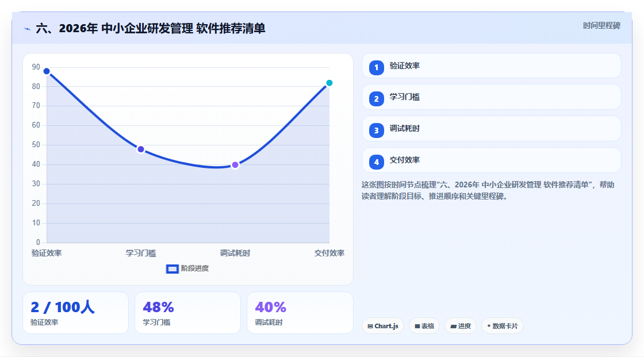Select the cyan data point at 交付效率
Image resolution: width=644 pixels, height=357 pixels.
(x=329, y=83)
